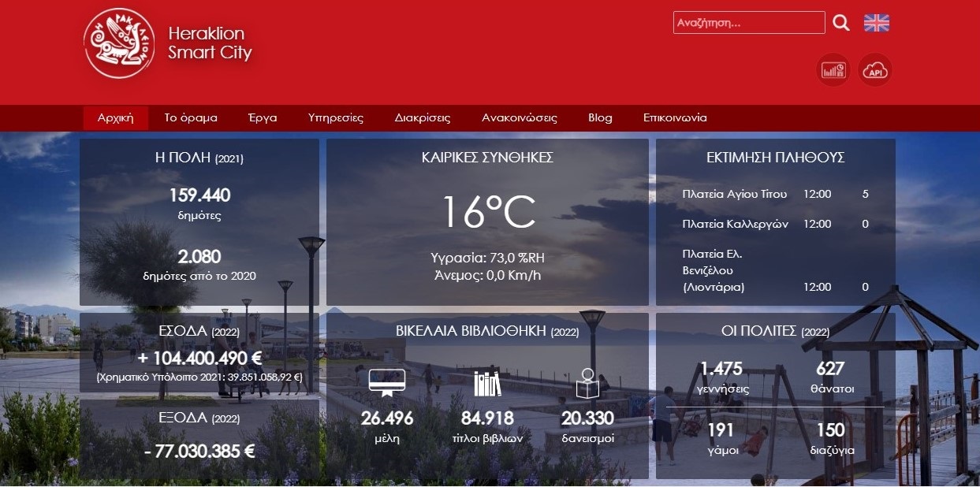The height and width of the screenshot is (487, 980).
Task: Visit the Blog page
Action: pos(600,118)
